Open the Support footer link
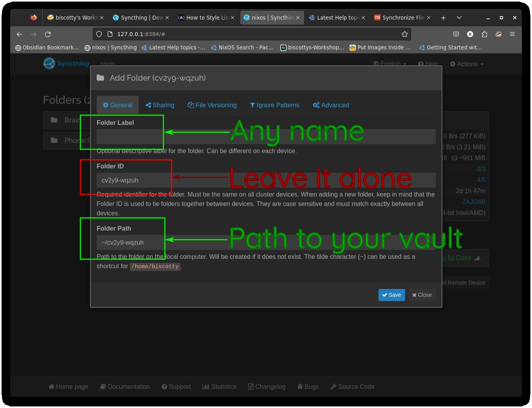 (176, 386)
